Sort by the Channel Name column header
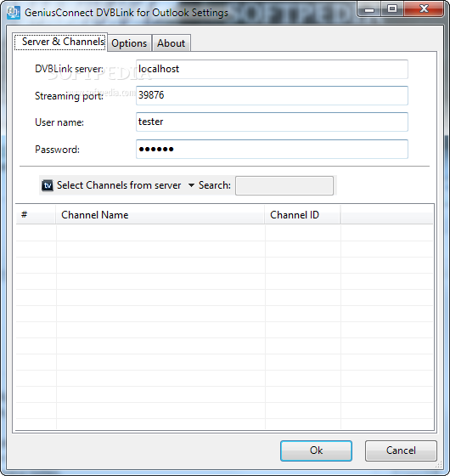Image resolution: width=450 pixels, height=476 pixels. click(160, 215)
